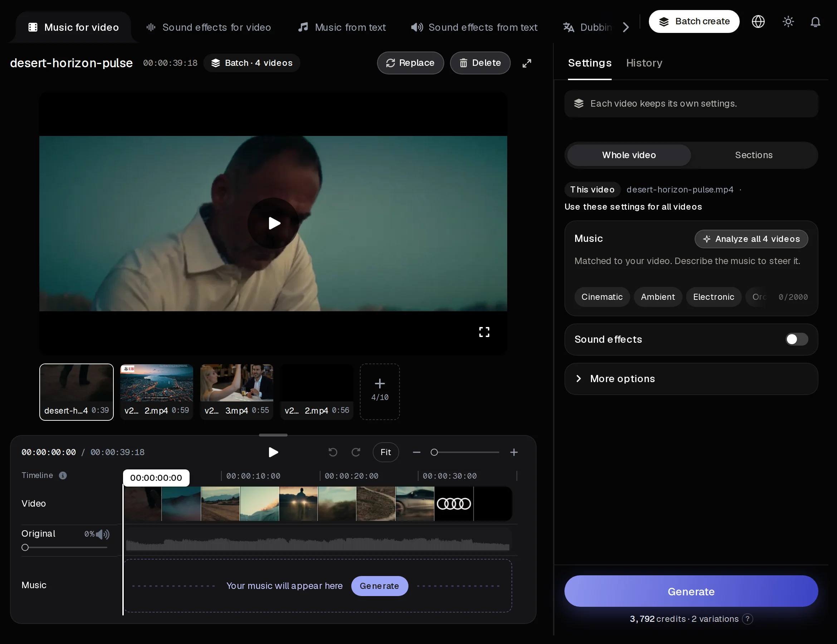Open Batch 4 videos chip
The height and width of the screenshot is (644, 837).
pyautogui.click(x=252, y=63)
